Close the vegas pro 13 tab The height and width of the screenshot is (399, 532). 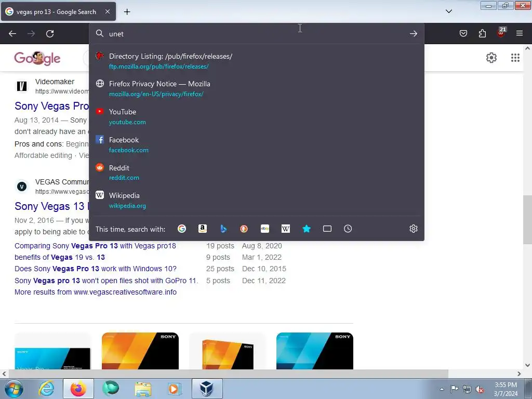107,11
